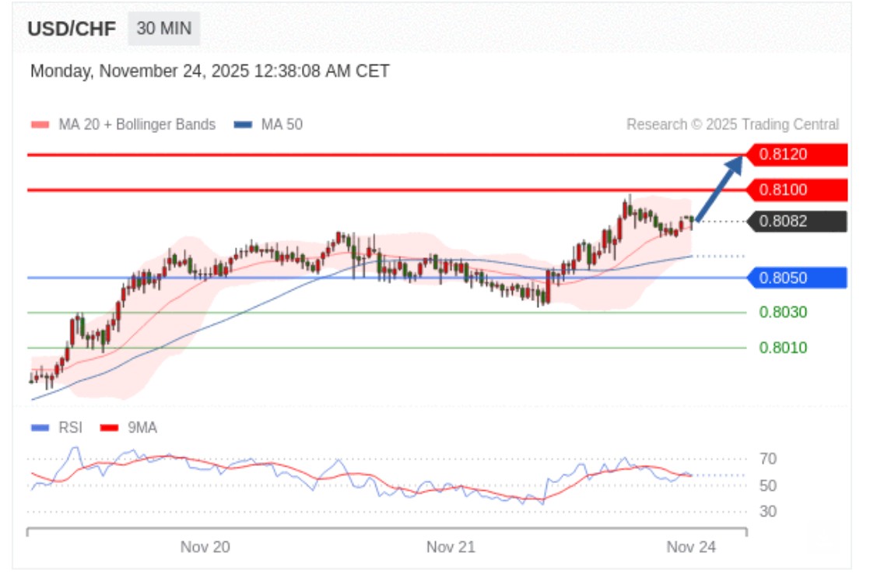
Task: Click the RSI 70 overbought level label
Action: [x=767, y=459]
